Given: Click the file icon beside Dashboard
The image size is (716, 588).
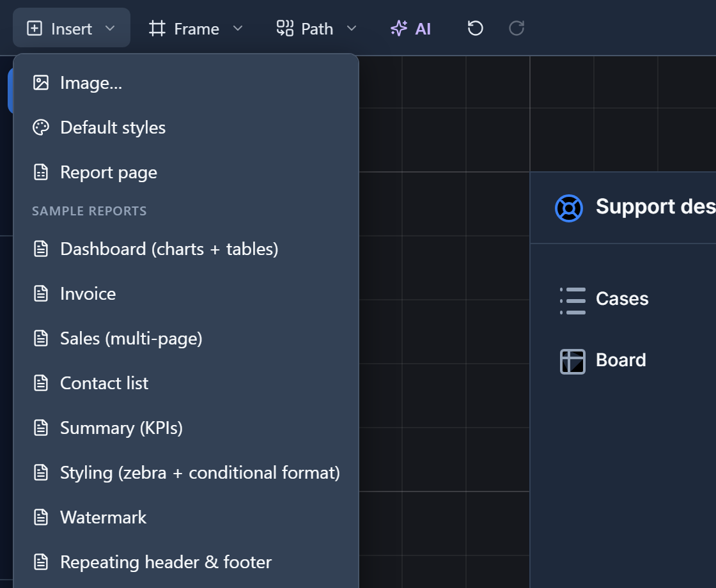Looking at the screenshot, I should point(41,249).
